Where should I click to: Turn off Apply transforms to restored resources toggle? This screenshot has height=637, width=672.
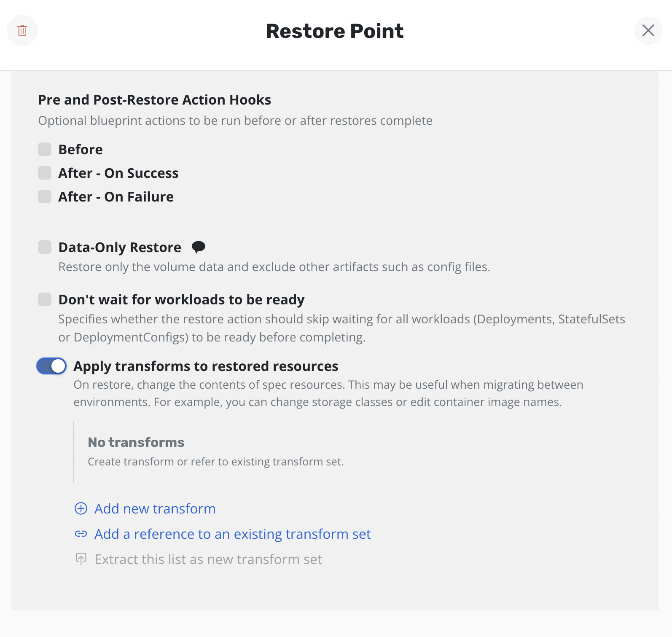point(51,366)
